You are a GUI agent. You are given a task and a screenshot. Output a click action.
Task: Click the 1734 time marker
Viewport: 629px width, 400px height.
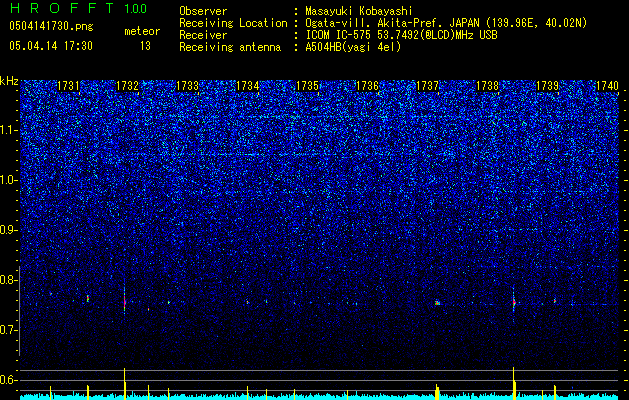(248, 86)
